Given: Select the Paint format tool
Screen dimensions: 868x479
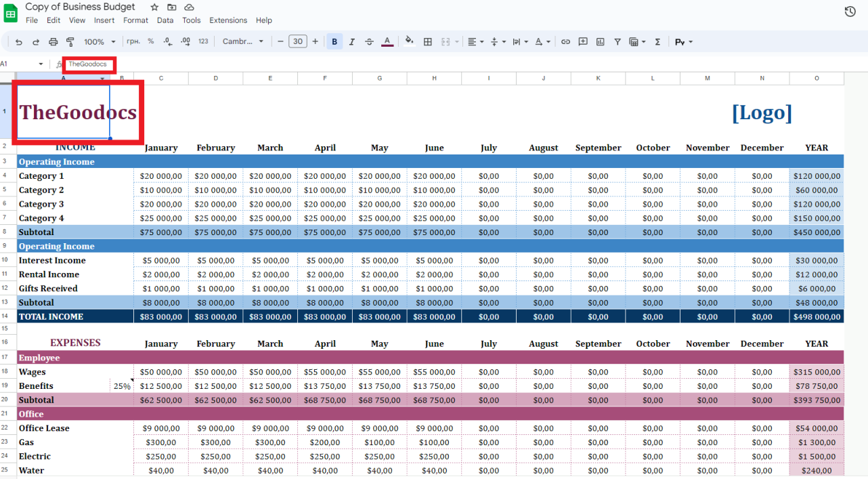Looking at the screenshot, I should click(x=70, y=42).
